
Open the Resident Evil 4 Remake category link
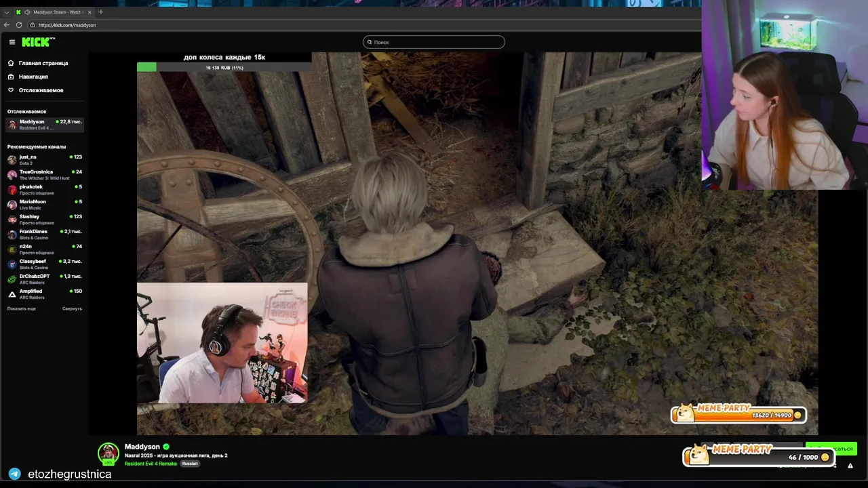click(x=151, y=464)
